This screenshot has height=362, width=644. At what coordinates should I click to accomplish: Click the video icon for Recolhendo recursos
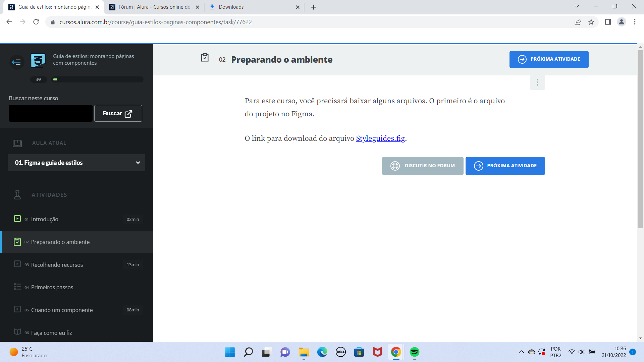[x=17, y=264]
